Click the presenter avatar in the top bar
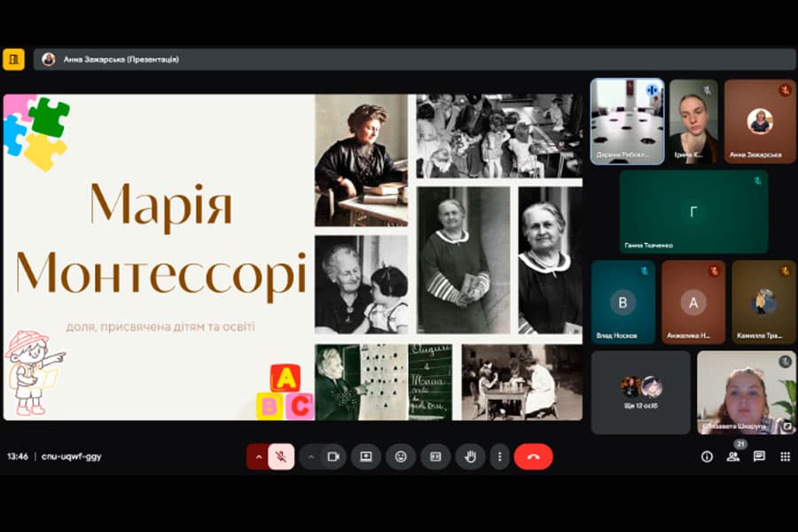Viewport: 798px width, 532px height. (x=49, y=59)
